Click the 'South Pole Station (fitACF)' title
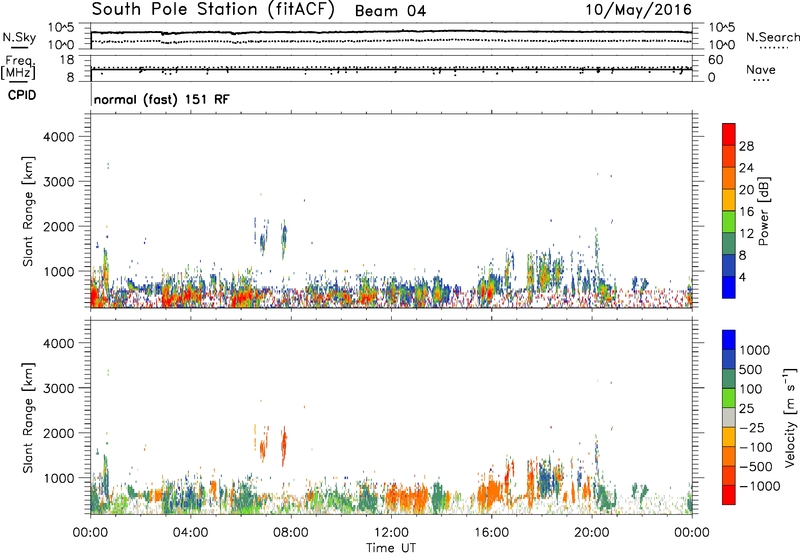Screen dimensions: 800x554 [213, 10]
